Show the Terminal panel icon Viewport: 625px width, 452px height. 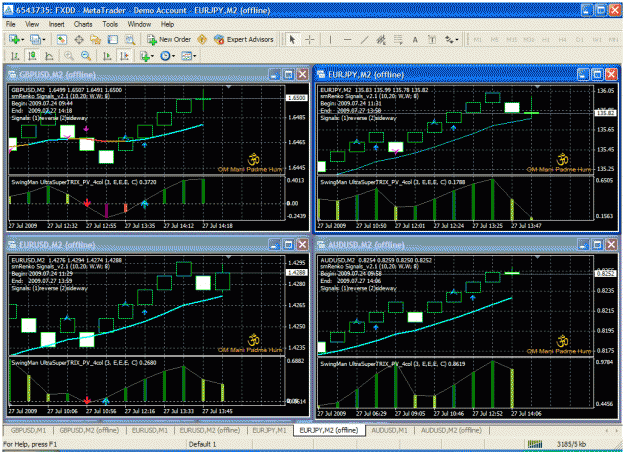113,39
